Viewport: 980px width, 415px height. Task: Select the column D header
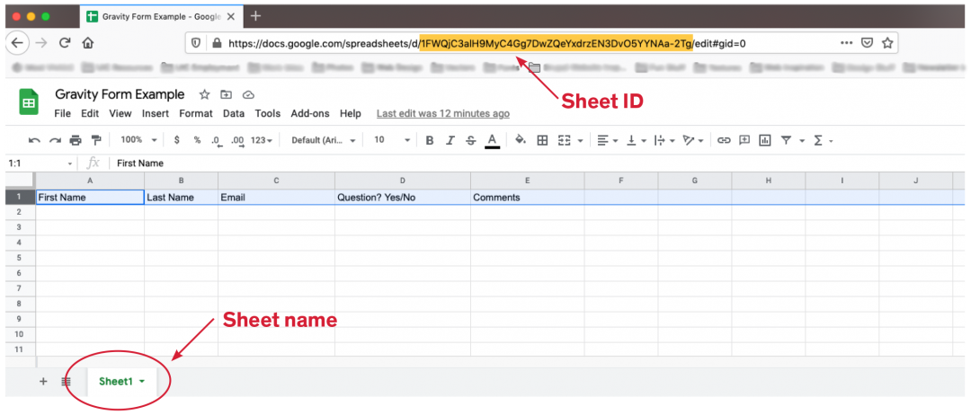coord(403,181)
